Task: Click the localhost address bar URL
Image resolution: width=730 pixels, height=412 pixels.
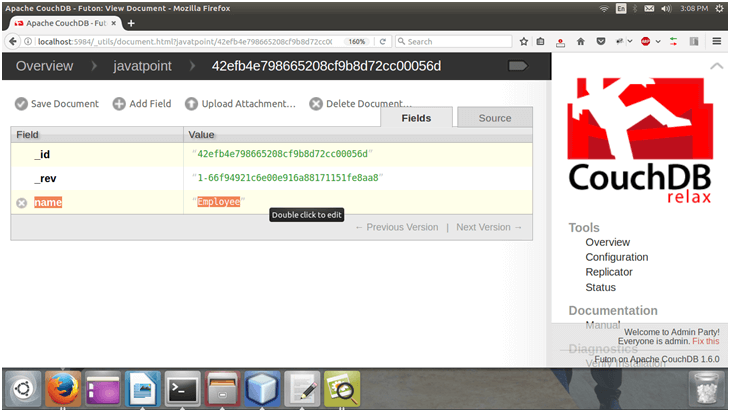Action: [185, 41]
